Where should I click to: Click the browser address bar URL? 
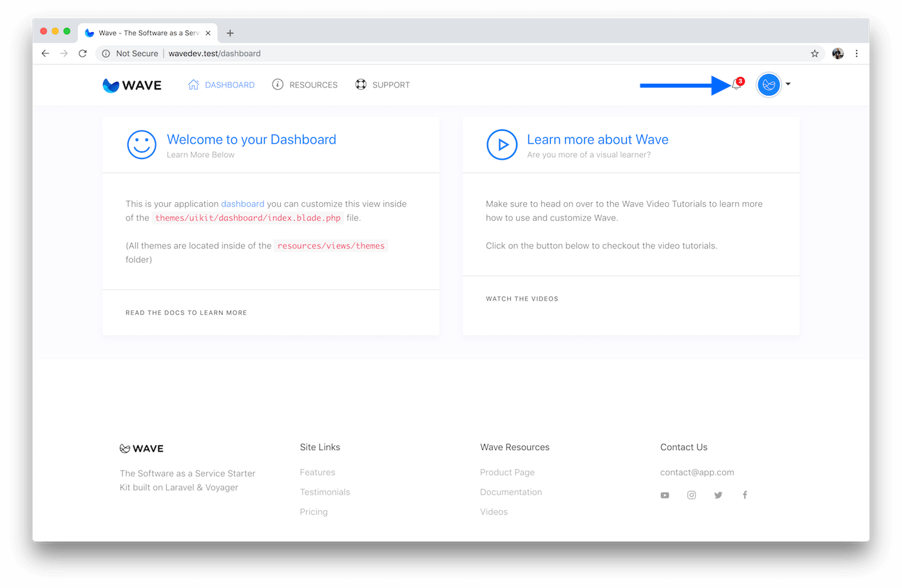215,53
